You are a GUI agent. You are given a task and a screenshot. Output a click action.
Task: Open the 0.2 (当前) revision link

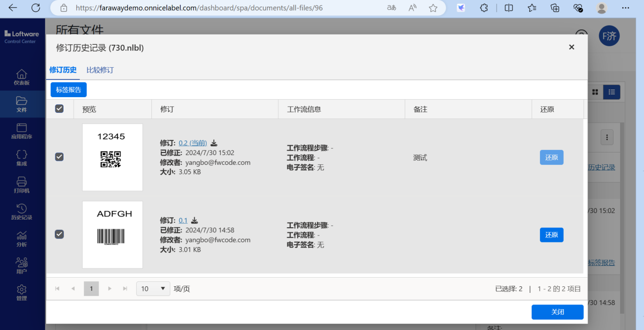point(192,143)
